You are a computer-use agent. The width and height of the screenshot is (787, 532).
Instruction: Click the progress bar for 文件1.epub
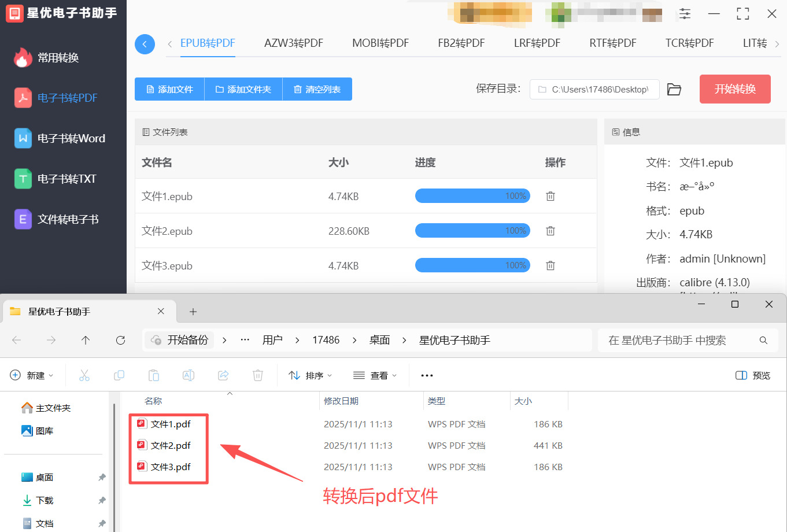(472, 196)
